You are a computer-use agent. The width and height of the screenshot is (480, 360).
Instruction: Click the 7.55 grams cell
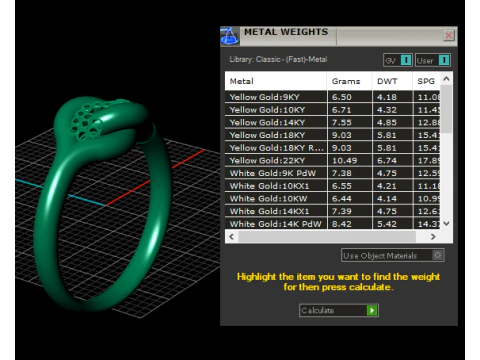pyautogui.click(x=350, y=122)
